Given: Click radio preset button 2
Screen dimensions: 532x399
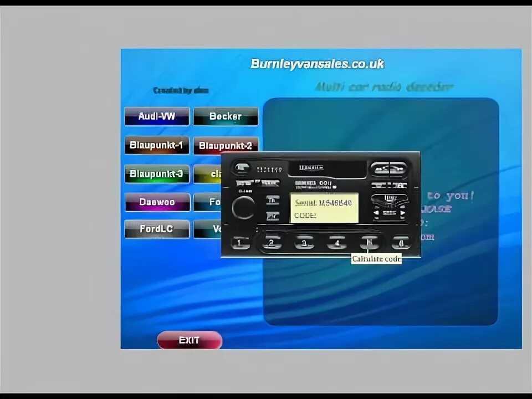Looking at the screenshot, I should click(x=272, y=243).
